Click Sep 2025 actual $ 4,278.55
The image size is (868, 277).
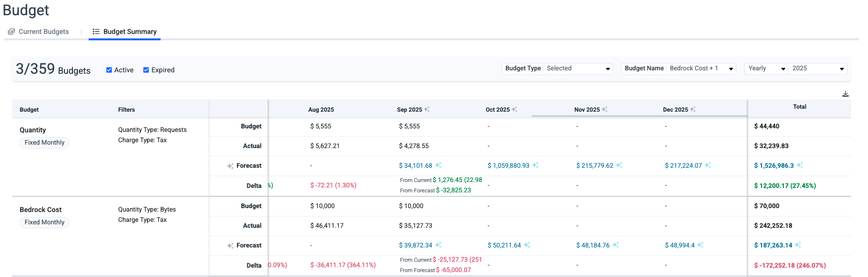(414, 146)
